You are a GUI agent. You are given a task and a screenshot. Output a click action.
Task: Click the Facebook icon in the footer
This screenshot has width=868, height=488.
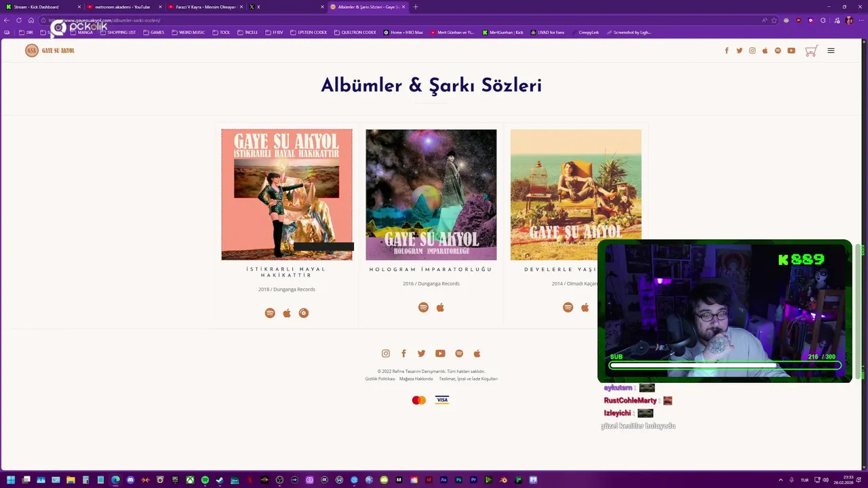tap(403, 354)
